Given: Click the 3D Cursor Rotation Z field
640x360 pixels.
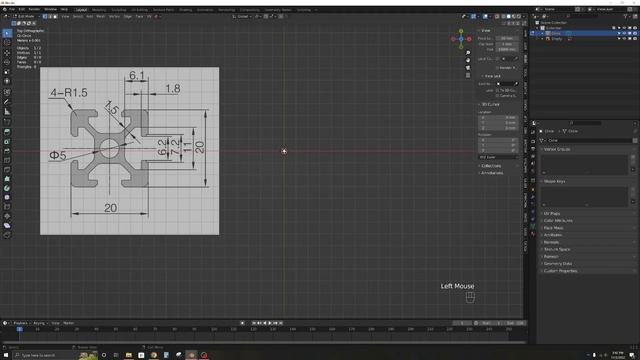Looking at the screenshot, I should 498,150.
